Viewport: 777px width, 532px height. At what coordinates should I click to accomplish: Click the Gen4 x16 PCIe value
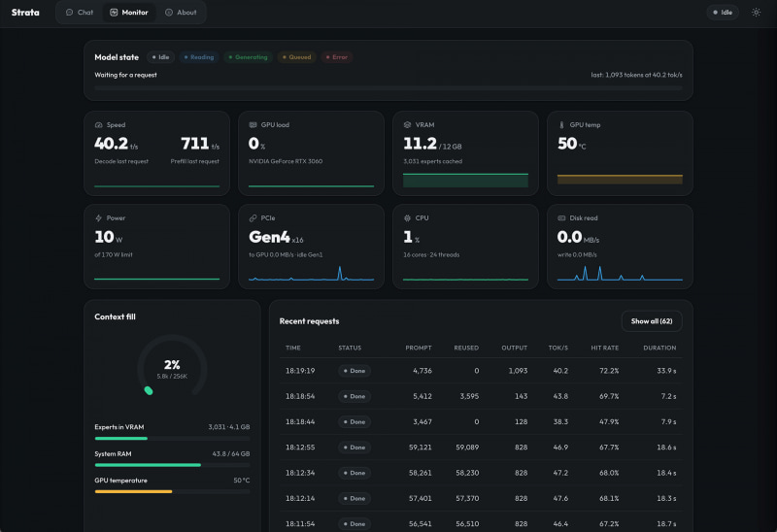click(x=276, y=237)
